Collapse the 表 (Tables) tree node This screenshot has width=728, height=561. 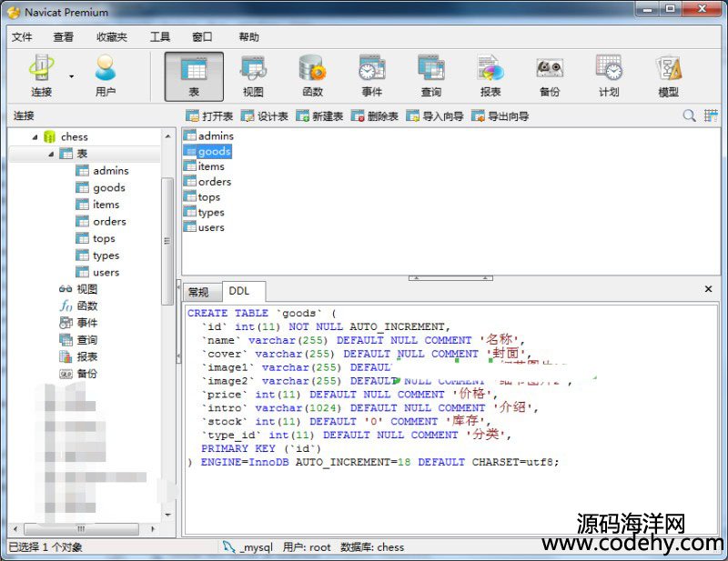tap(51, 155)
